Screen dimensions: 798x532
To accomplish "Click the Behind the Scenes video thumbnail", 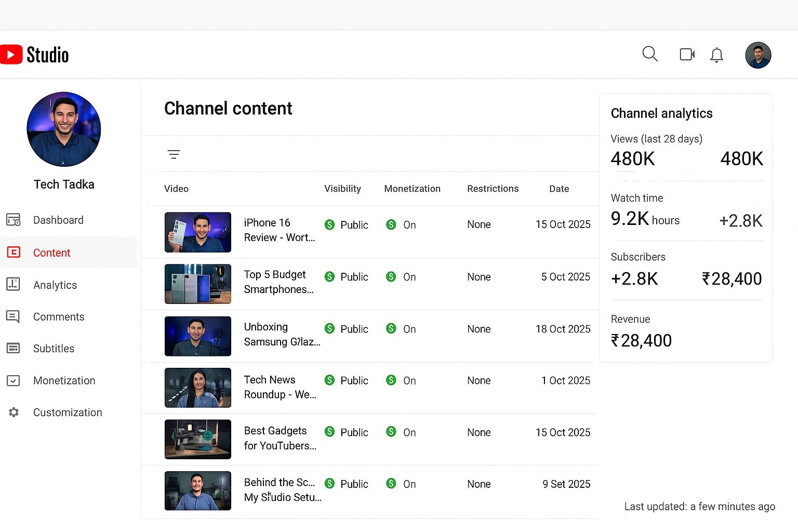I will tap(197, 490).
